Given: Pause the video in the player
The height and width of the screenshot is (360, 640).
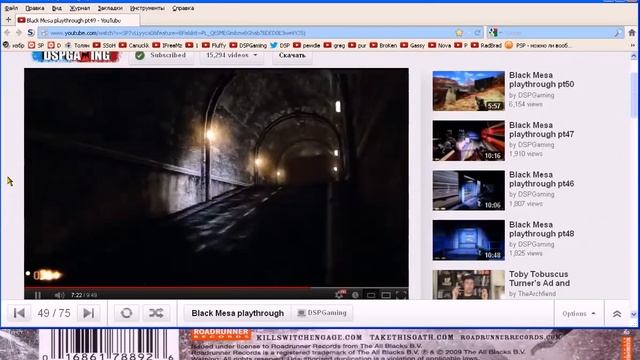Looking at the screenshot, I should [x=38, y=295].
